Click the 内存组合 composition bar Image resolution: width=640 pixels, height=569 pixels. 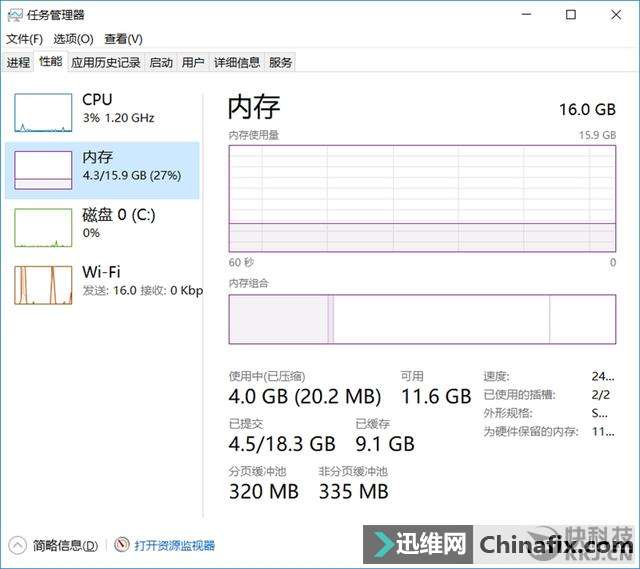pos(422,319)
